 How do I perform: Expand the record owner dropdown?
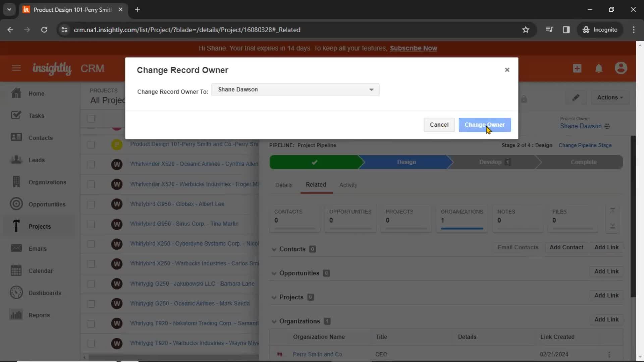pyautogui.click(x=372, y=89)
